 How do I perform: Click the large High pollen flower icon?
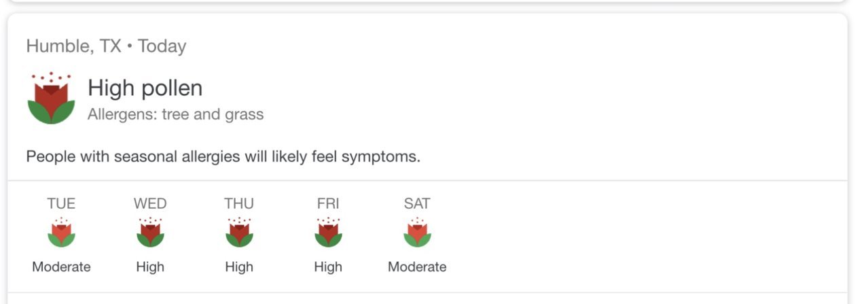[51, 98]
